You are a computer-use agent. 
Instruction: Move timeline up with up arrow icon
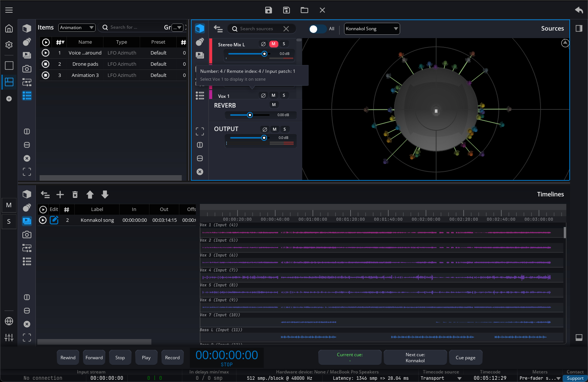(90, 195)
